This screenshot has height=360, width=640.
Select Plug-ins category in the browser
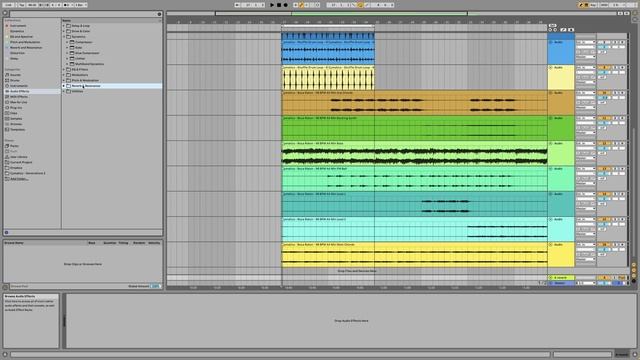pos(16,108)
